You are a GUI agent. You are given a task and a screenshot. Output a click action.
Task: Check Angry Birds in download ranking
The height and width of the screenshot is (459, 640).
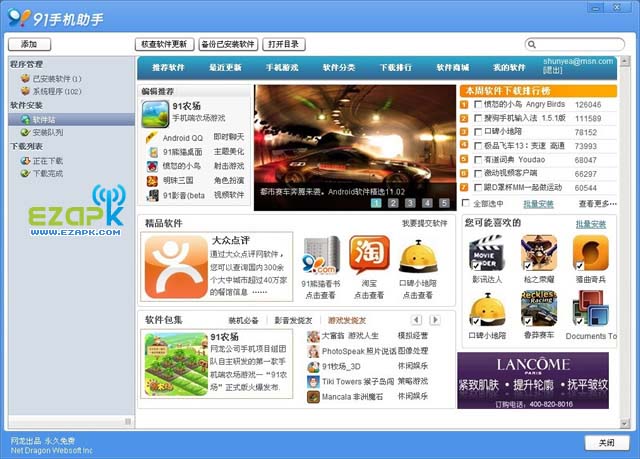point(478,104)
